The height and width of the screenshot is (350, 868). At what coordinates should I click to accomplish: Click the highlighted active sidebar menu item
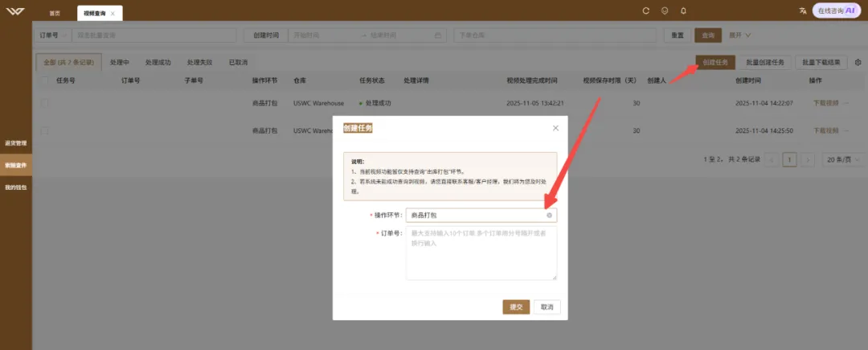(15, 165)
